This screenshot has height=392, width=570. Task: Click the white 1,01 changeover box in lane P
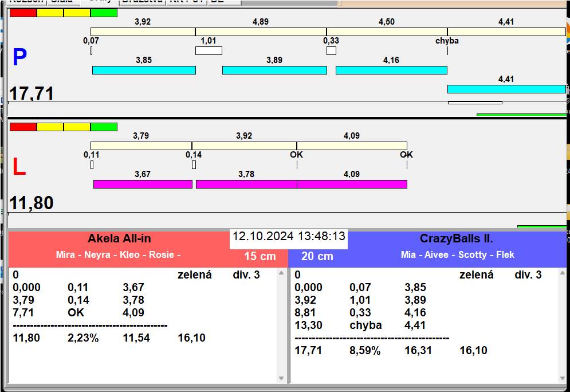point(209,51)
